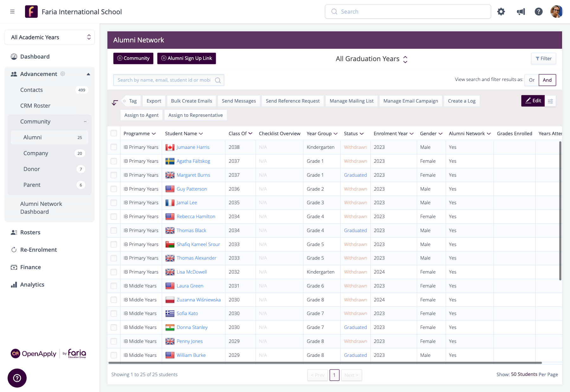Switch filter results view to Or
Image resolution: width=570 pixels, height=392 pixels.
(531, 80)
